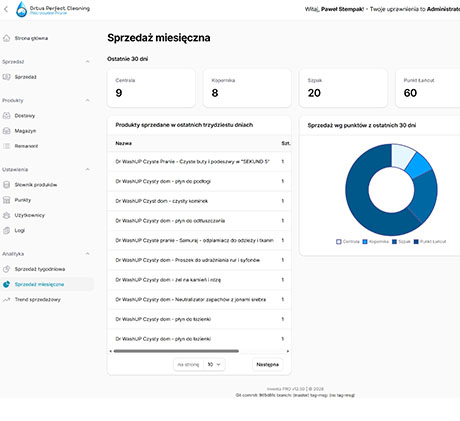
Task: Collapse the Produkty sidebar section
Action: 87,100
